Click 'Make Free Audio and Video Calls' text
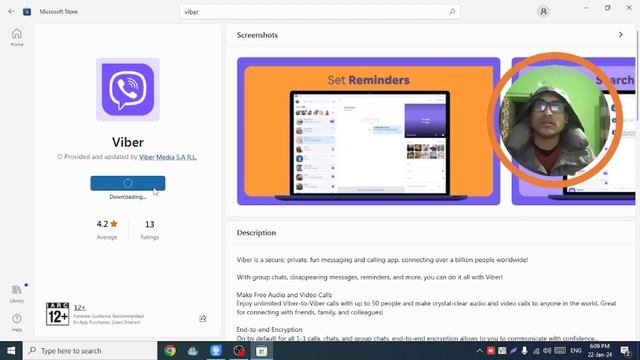Image resolution: width=640 pixels, height=360 pixels. [x=284, y=295]
